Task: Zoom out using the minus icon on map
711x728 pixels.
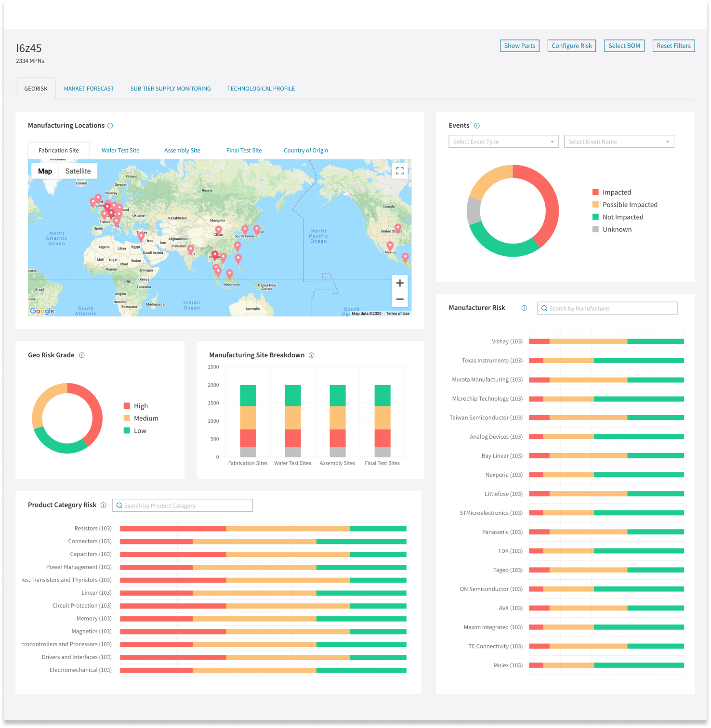Action: (399, 299)
